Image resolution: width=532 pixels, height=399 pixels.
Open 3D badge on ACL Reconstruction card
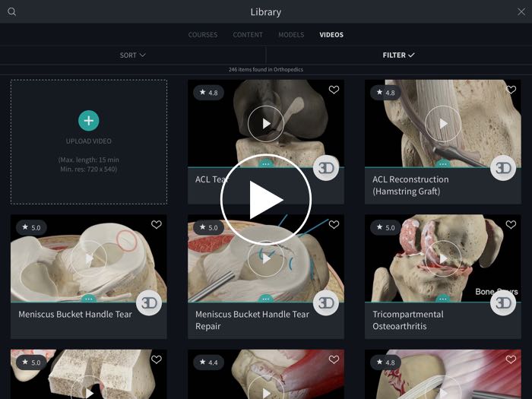point(503,168)
